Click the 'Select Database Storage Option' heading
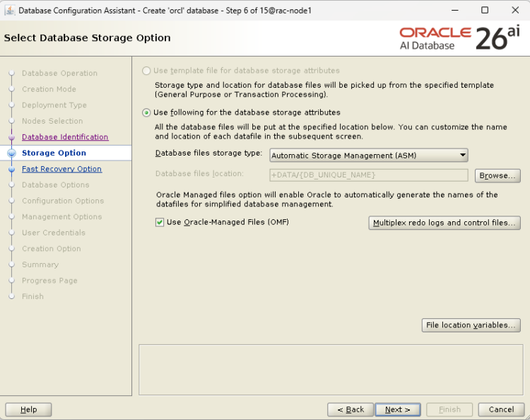The width and height of the screenshot is (530, 420). coord(87,38)
